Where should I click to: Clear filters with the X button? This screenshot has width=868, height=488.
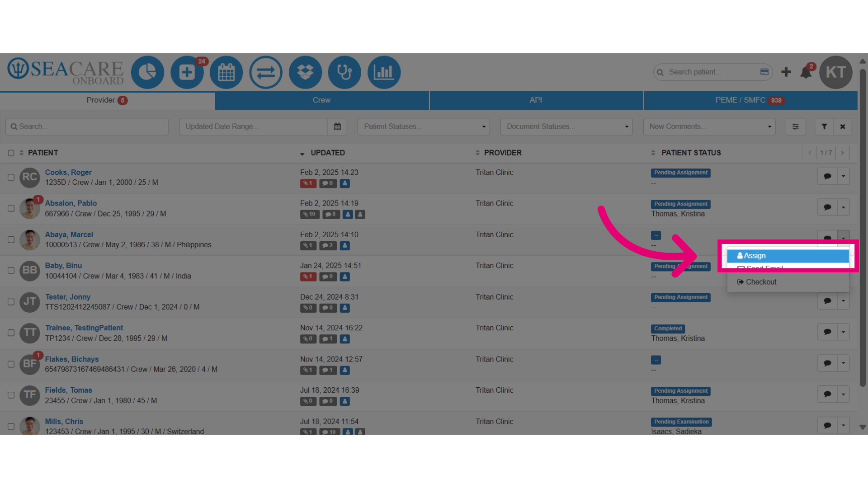coord(843,127)
